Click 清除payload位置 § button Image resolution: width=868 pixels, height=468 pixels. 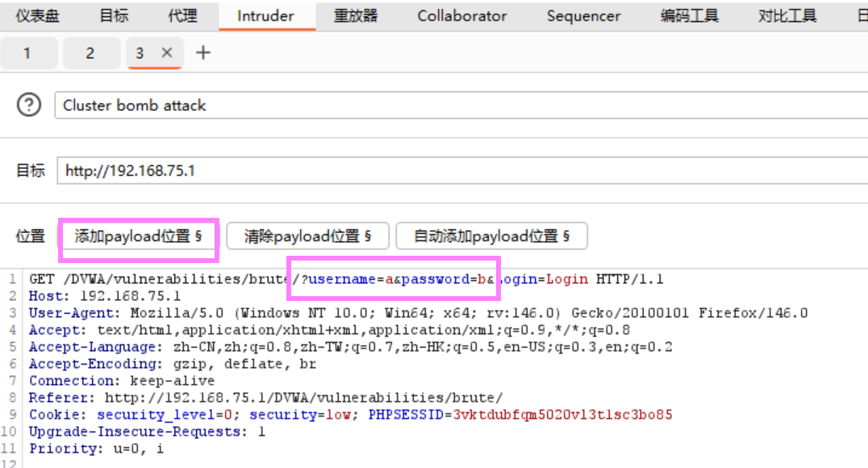tap(308, 236)
